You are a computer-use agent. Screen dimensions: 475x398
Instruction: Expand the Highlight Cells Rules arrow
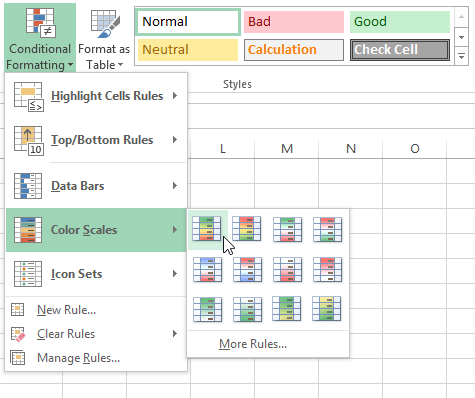click(175, 96)
